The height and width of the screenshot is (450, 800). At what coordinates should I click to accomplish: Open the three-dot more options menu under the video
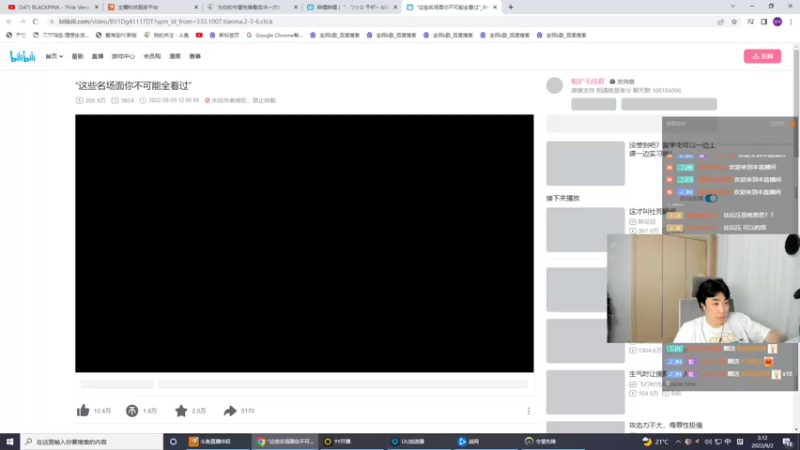pyautogui.click(x=529, y=411)
